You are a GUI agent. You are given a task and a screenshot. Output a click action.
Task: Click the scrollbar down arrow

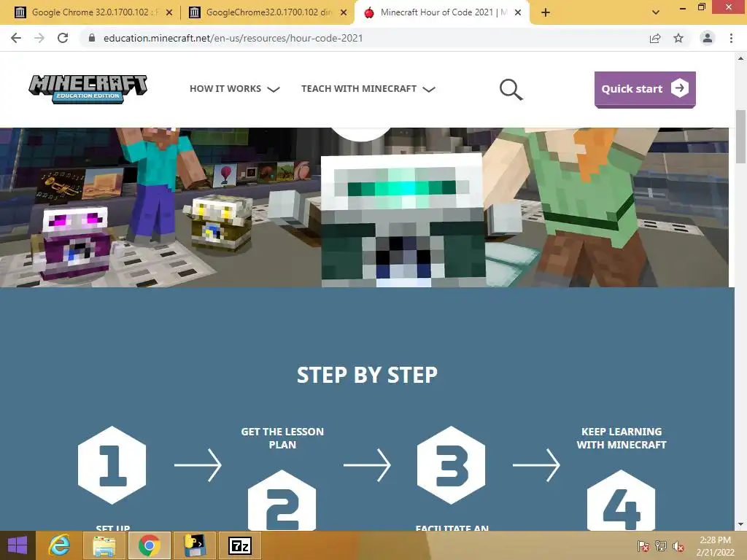click(741, 524)
